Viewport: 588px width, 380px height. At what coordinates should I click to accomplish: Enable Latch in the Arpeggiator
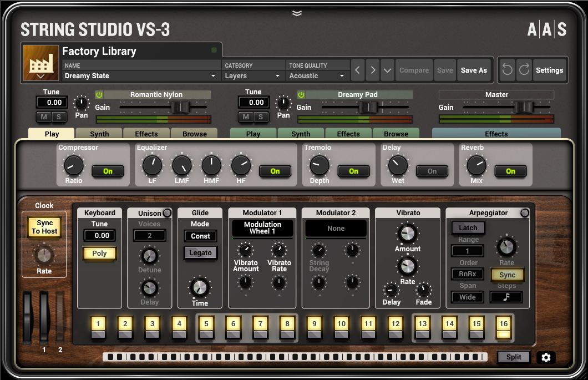468,227
